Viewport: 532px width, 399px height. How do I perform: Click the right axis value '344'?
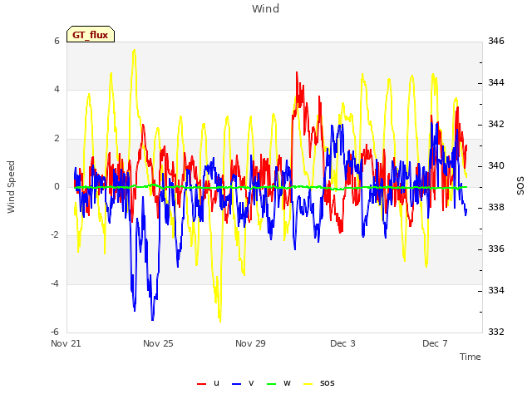(496, 83)
